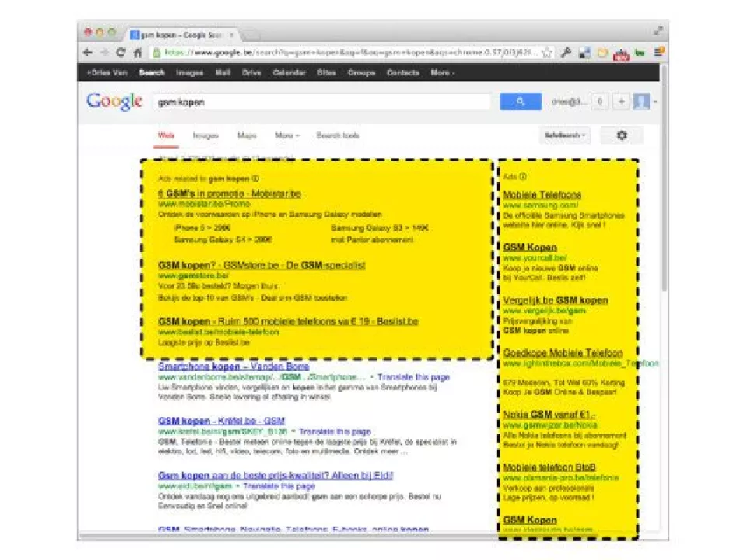Open Sites in the black Google bar
This screenshot has width=747, height=560.
click(x=327, y=73)
